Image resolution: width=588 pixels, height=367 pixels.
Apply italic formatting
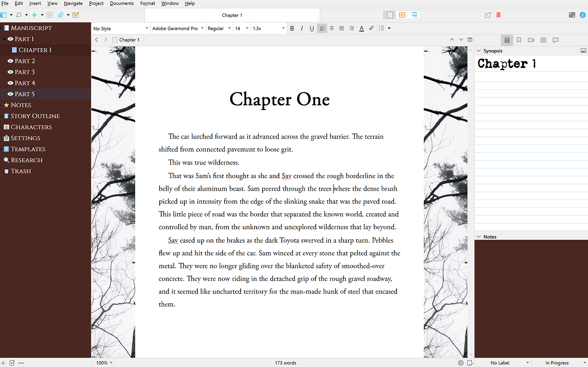(302, 28)
